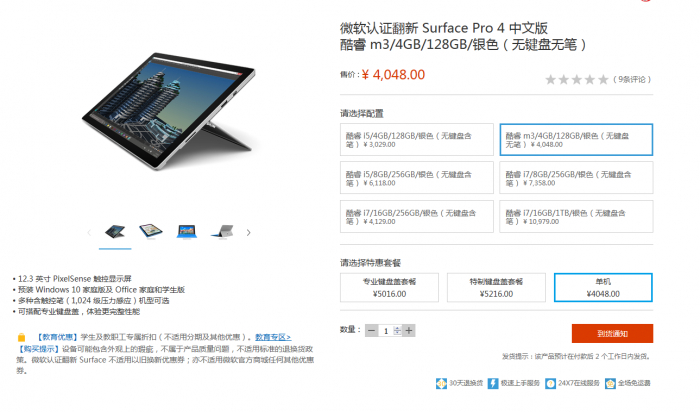View the blue keyboard Surface thumbnail
This screenshot has height=412, width=700.
[x=187, y=232]
